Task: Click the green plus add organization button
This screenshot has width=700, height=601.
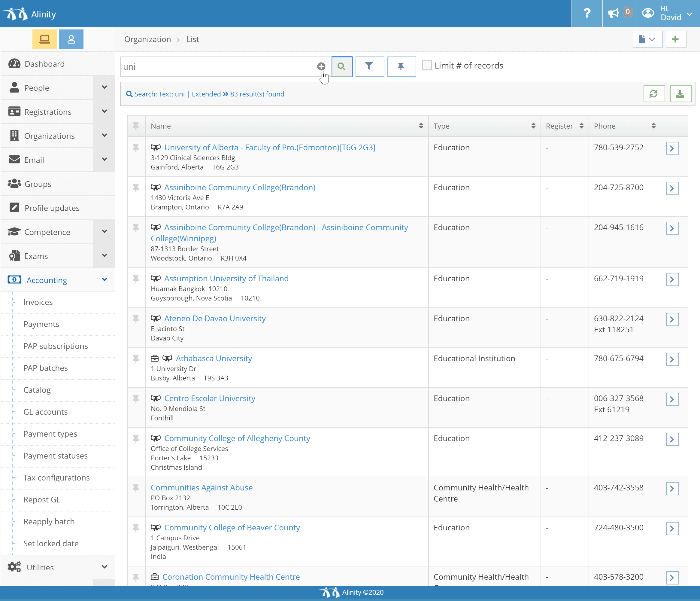Action: pos(676,39)
